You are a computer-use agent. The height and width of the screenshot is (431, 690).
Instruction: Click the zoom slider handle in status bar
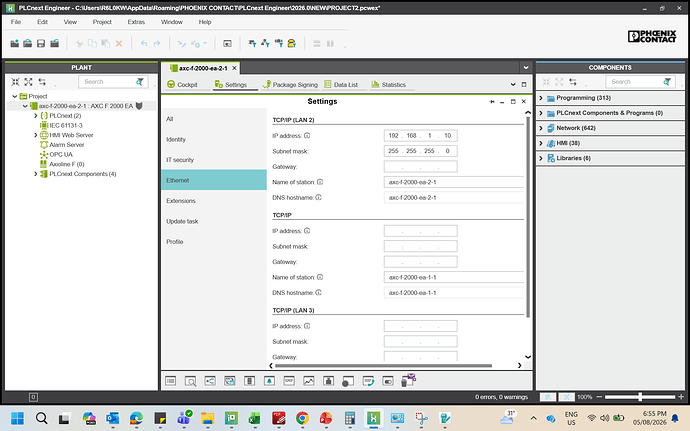tap(640, 397)
